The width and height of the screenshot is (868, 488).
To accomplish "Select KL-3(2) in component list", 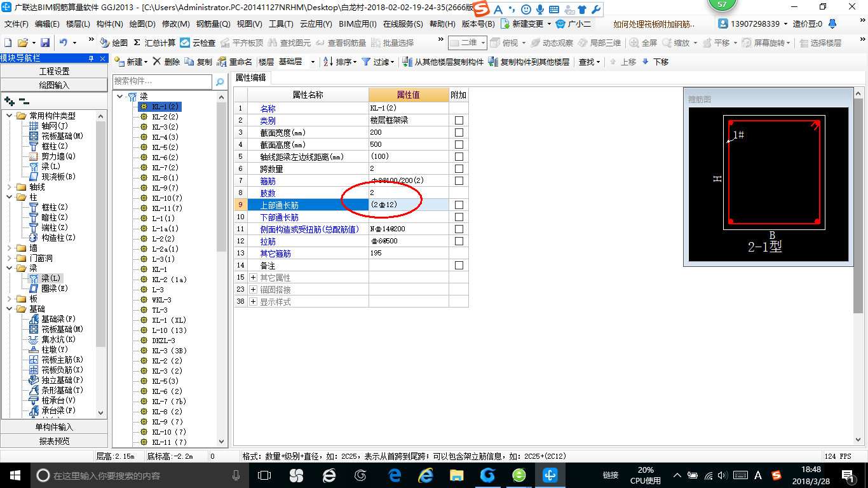I will (165, 126).
